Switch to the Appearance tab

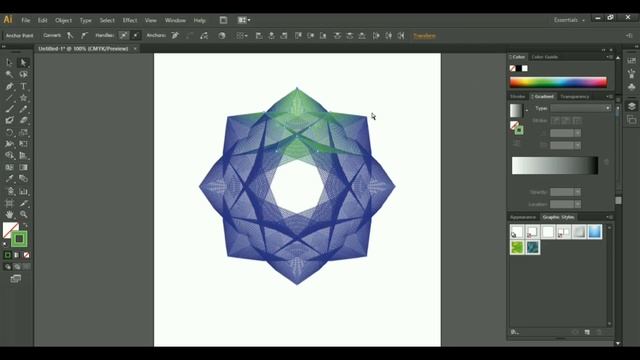click(x=523, y=217)
